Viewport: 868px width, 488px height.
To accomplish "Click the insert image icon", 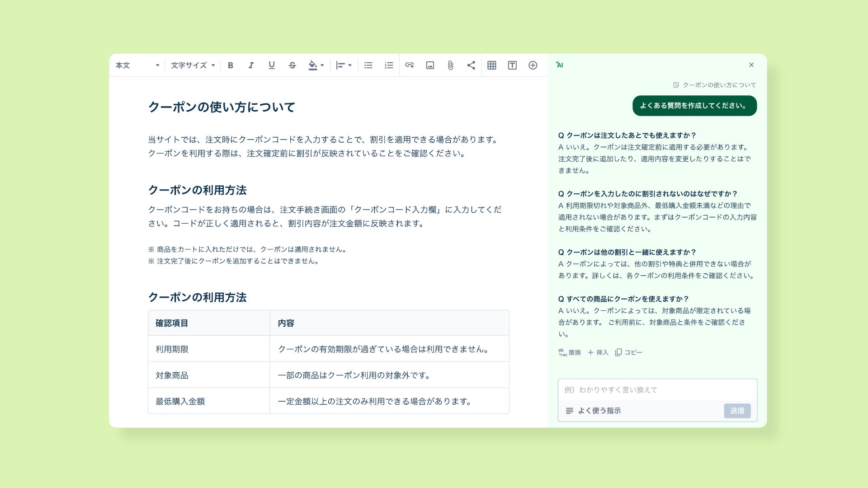I will (430, 65).
